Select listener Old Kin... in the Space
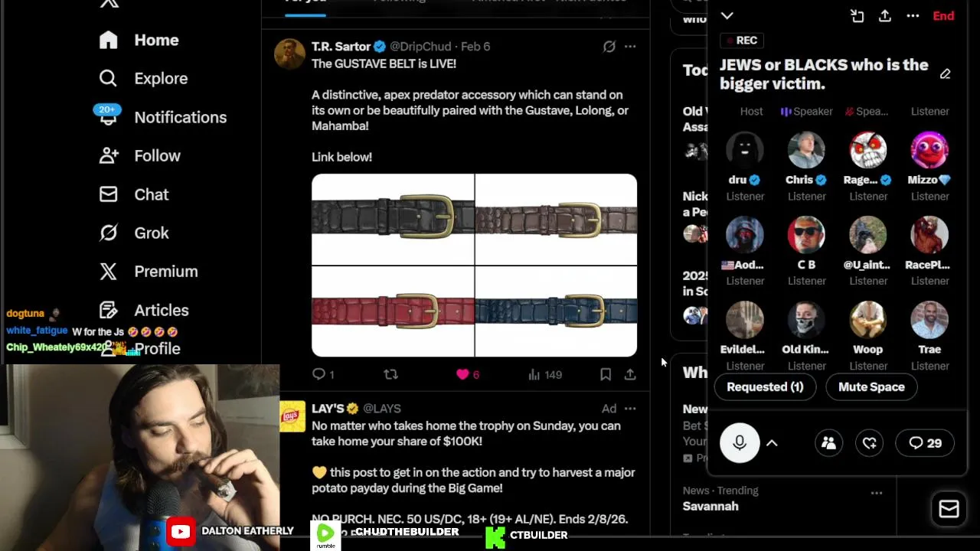 [807, 337]
